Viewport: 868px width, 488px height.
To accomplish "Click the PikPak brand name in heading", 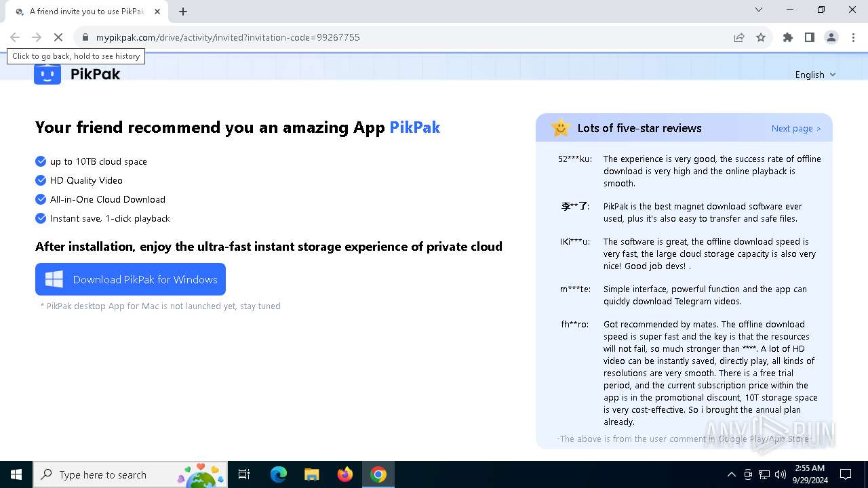I will 414,127.
